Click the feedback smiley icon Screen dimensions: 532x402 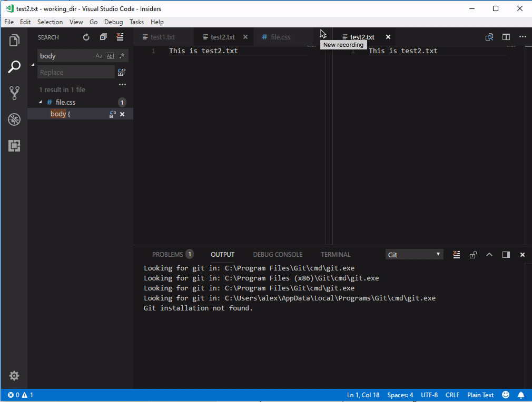(x=506, y=395)
